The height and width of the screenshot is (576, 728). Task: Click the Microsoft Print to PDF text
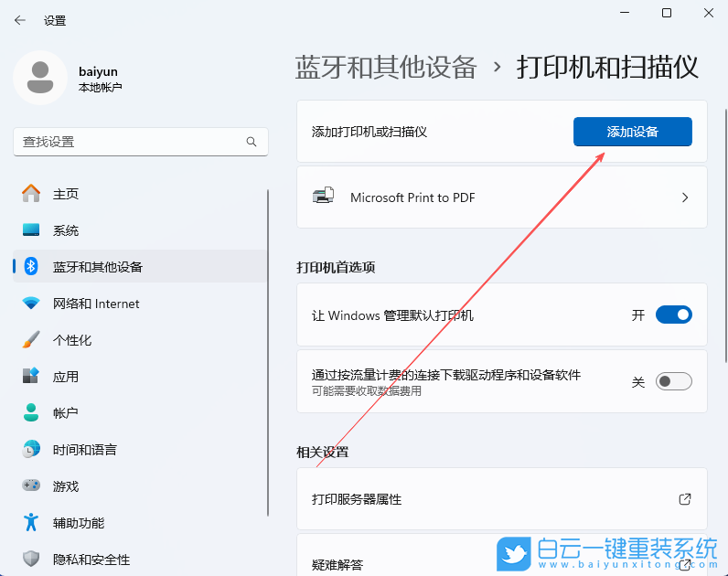tap(412, 197)
